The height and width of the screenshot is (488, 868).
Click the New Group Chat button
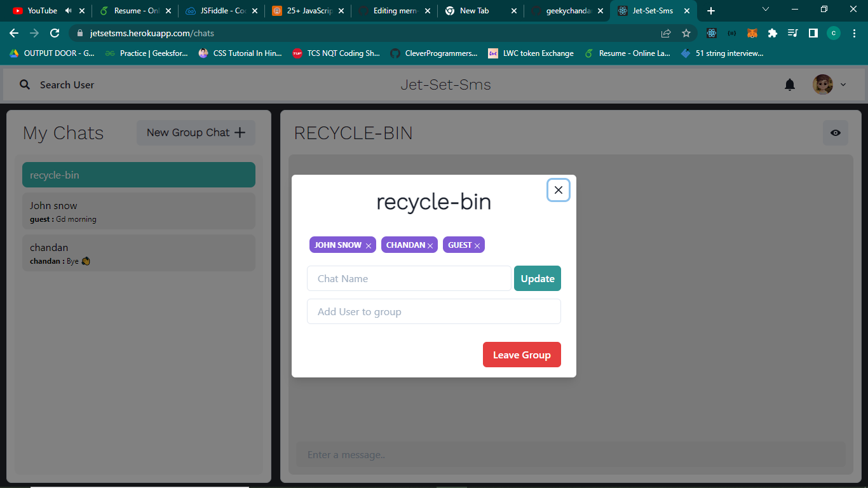(x=195, y=132)
